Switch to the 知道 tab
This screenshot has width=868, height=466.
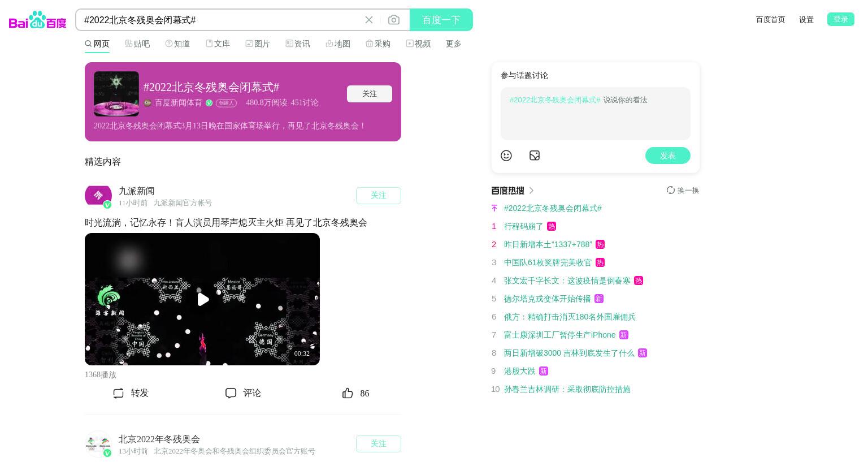(177, 44)
